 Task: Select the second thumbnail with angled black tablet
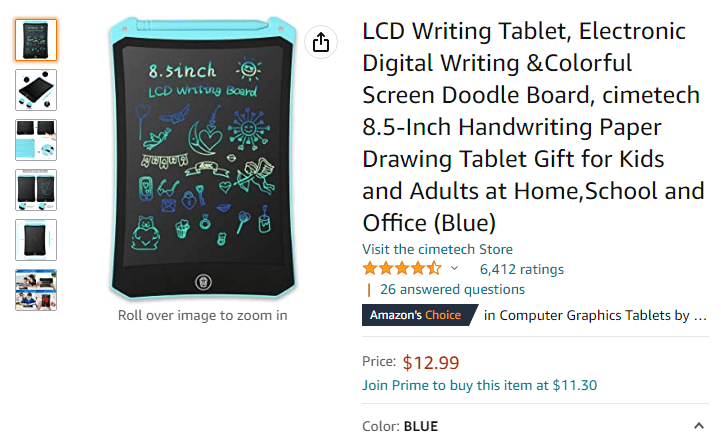[36, 90]
